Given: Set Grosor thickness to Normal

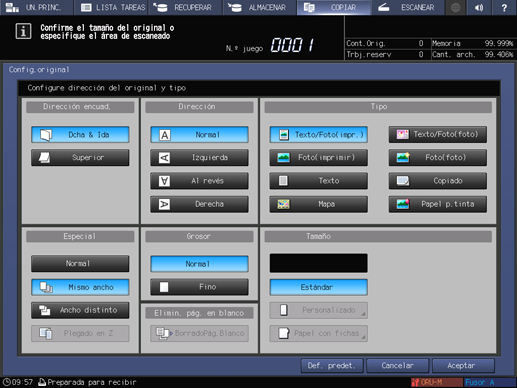Looking at the screenshot, I should [199, 264].
